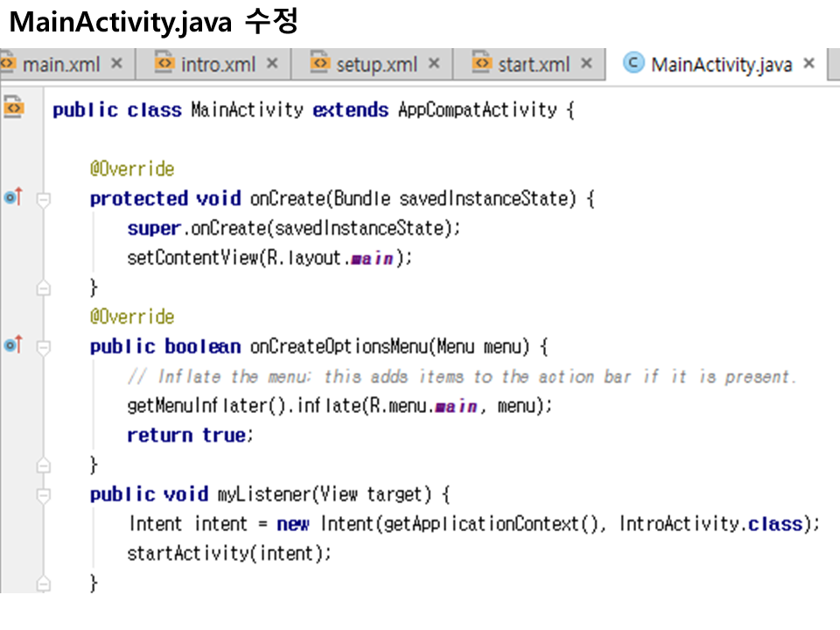Click the related XML file gutter icon
The height and width of the screenshot is (630, 840).
[x=12, y=108]
